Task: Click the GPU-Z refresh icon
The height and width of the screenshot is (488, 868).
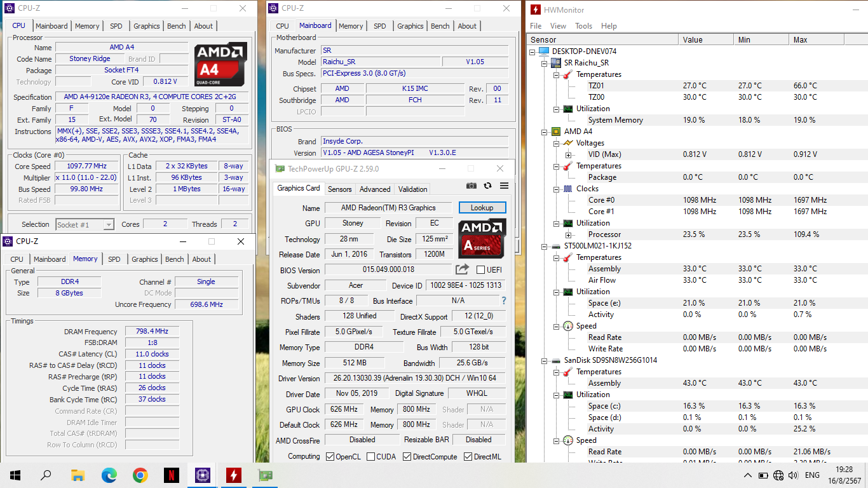Action: [x=487, y=186]
